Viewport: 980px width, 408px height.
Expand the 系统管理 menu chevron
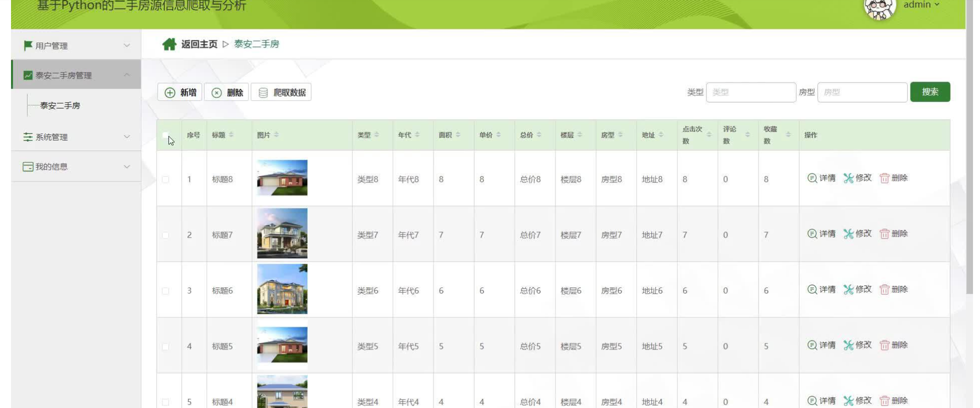[127, 136]
